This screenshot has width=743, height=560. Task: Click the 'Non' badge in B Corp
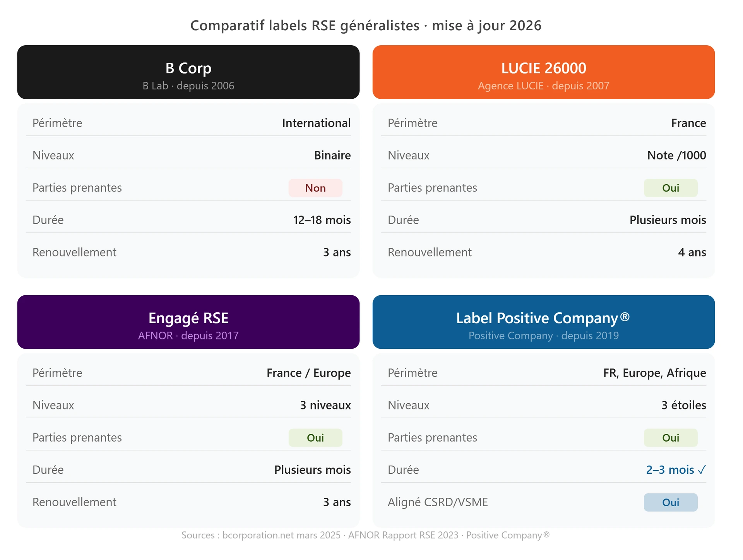(315, 188)
